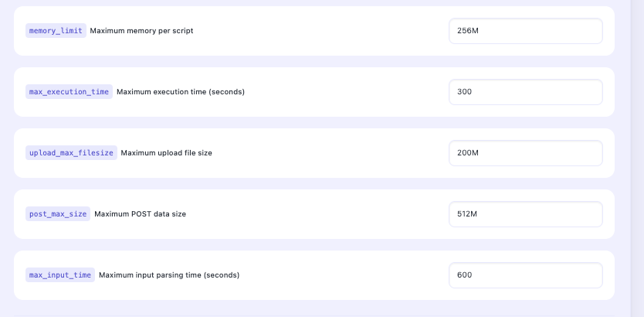Click the max_execution_time code label

point(69,92)
